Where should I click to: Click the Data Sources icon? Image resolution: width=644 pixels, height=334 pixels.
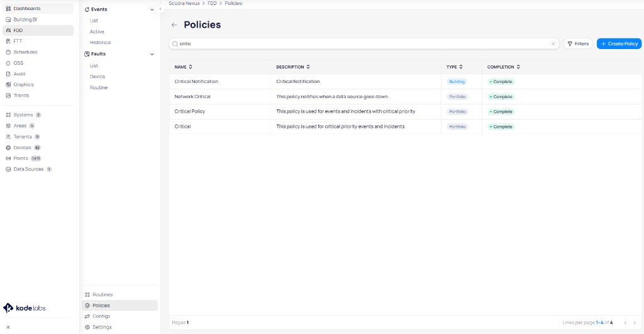pos(8,169)
